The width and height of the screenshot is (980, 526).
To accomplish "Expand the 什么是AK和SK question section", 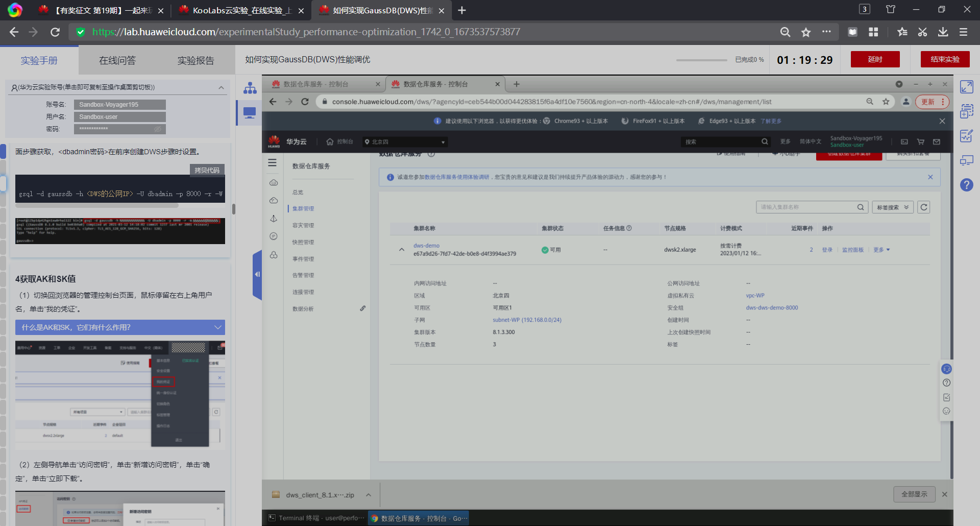I will point(120,327).
